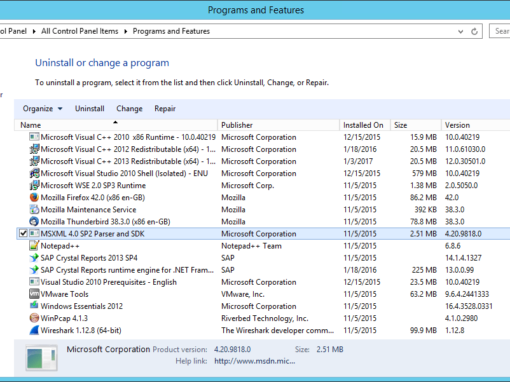Viewport: 510px width, 382px height.
Task: Click the search box in Programs and Features
Action: click(499, 31)
